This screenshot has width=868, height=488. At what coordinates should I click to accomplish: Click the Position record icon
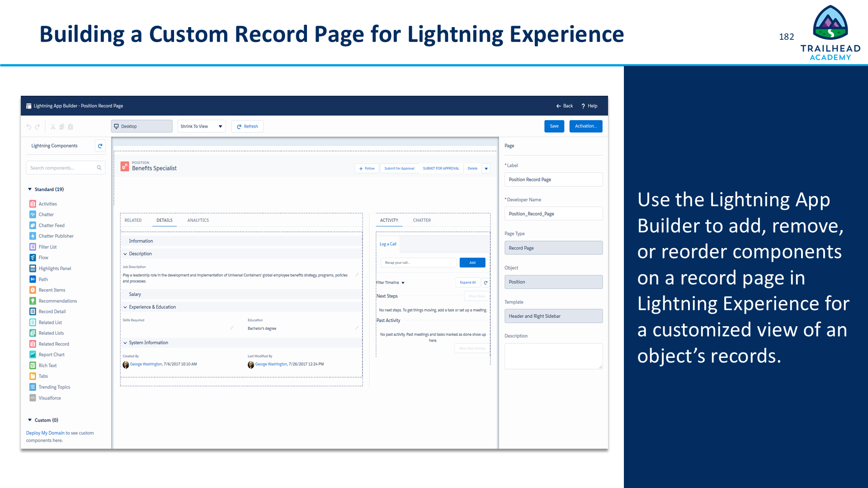[125, 166]
